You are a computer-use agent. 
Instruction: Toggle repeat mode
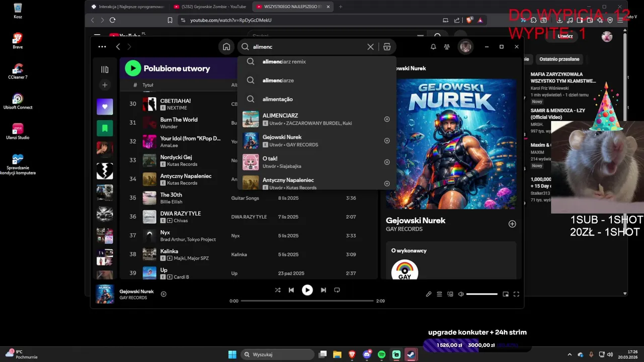click(x=337, y=290)
